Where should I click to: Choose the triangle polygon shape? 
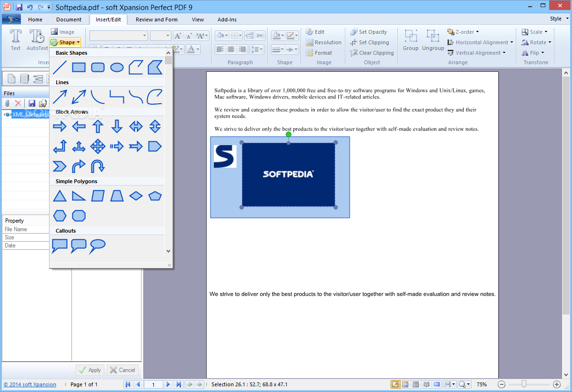pos(60,196)
